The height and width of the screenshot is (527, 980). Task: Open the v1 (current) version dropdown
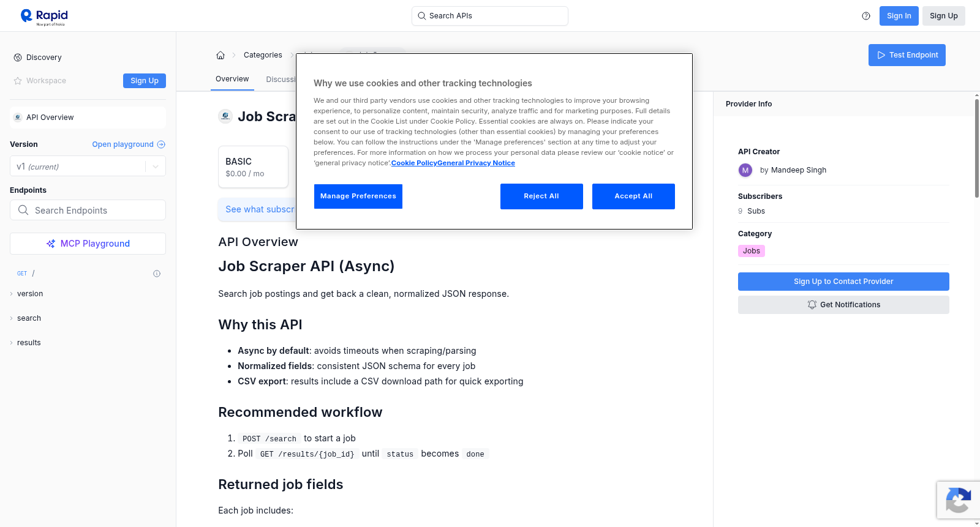pyautogui.click(x=88, y=166)
